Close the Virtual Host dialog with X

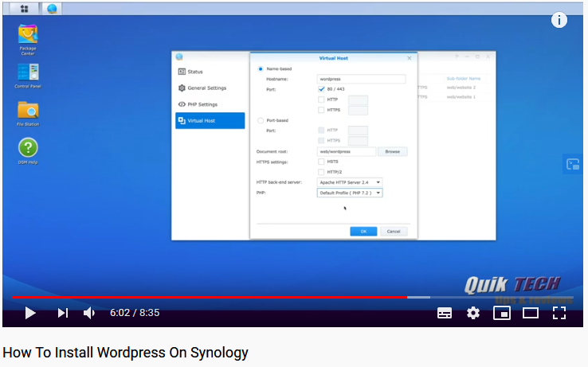410,58
